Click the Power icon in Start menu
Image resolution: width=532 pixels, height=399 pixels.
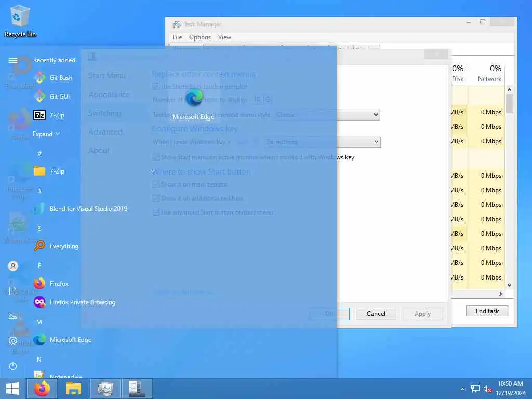coord(13,366)
